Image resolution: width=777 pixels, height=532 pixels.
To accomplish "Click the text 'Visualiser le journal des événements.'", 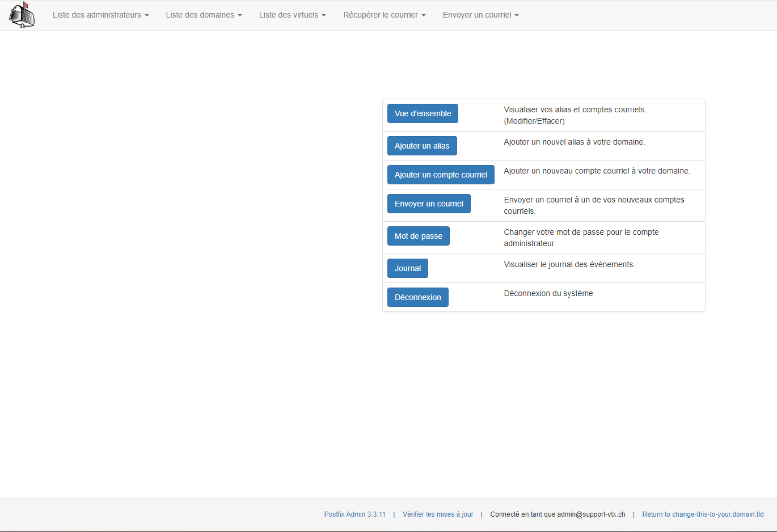I will [x=569, y=264].
